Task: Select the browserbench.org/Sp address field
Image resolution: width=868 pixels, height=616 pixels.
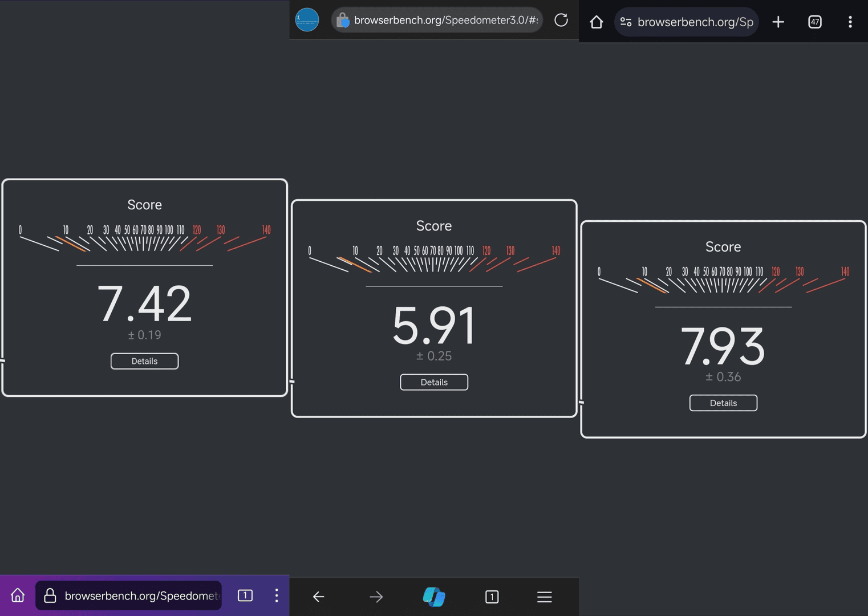Action: tap(687, 22)
